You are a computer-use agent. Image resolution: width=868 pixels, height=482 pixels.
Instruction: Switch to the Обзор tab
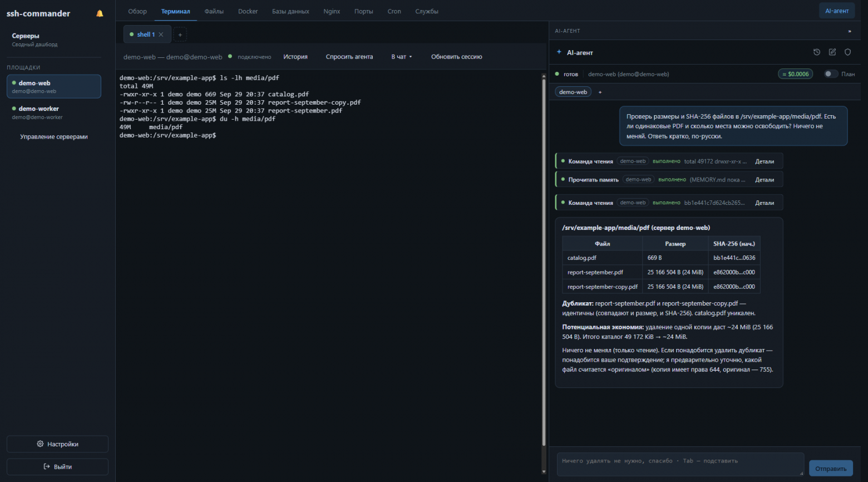[x=137, y=11]
